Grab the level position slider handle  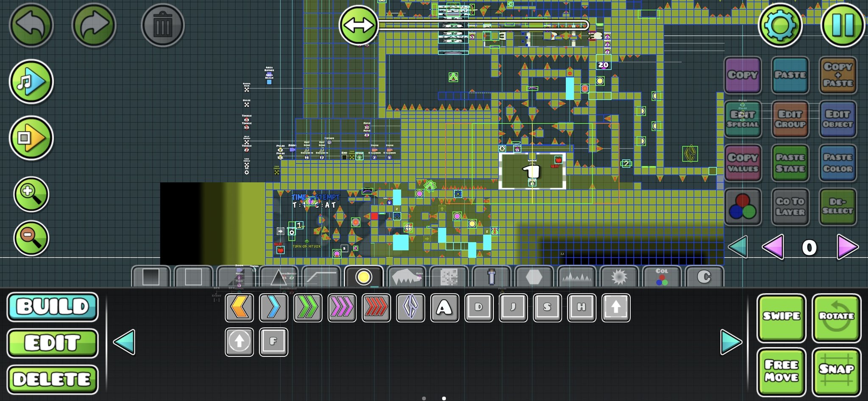pyautogui.click(x=359, y=25)
